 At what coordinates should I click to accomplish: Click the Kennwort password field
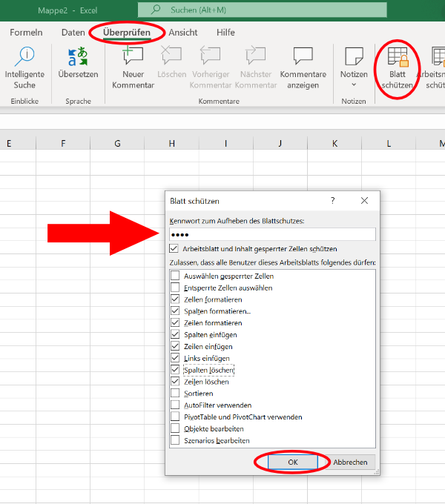tap(272, 234)
